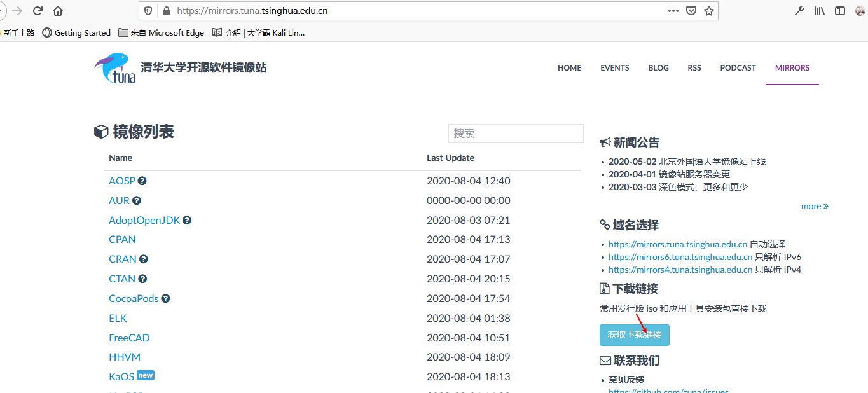Open the wrench developer tools icon

point(800,11)
